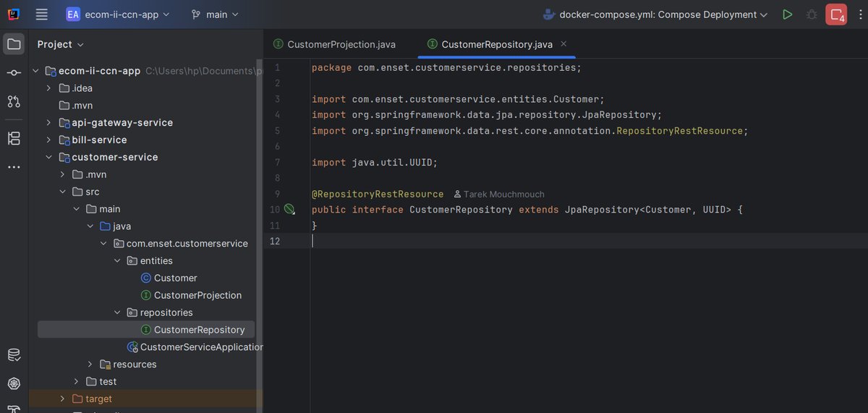Collapse the customer-service folder
The width and height of the screenshot is (868, 413).
click(x=48, y=158)
